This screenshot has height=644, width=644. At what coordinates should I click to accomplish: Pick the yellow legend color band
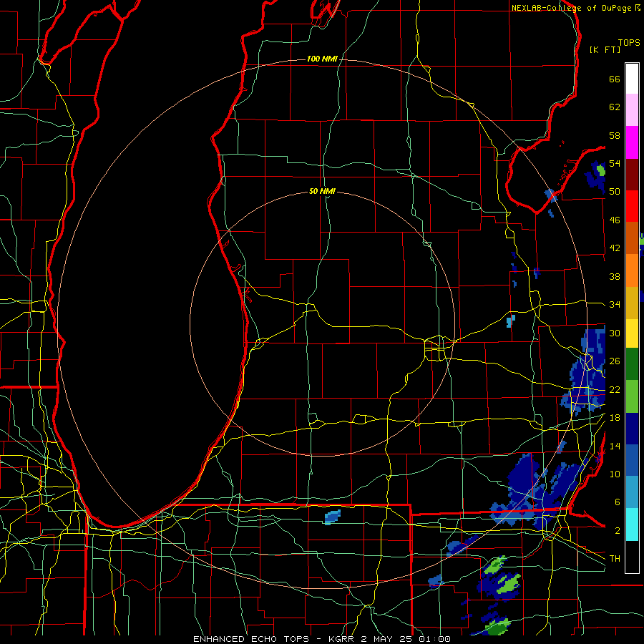coord(632,333)
